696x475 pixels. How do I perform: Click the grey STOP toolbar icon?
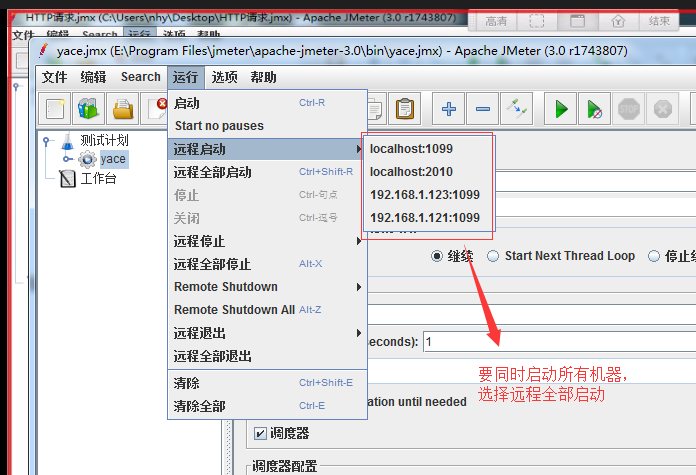[629, 109]
